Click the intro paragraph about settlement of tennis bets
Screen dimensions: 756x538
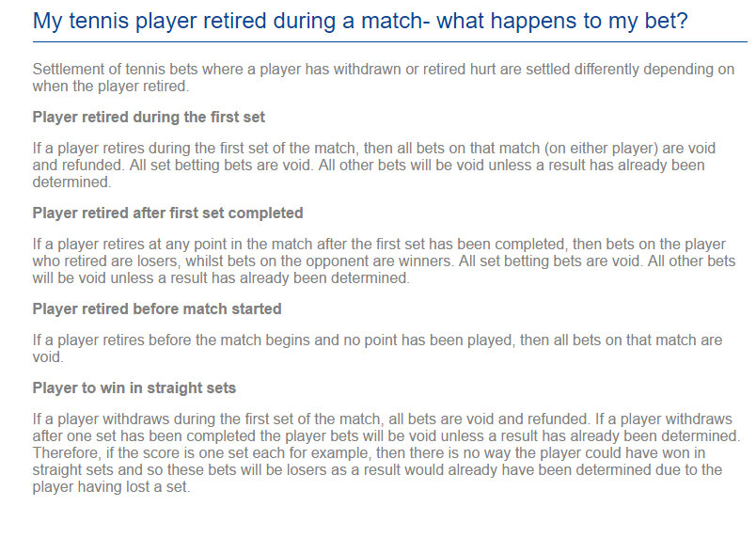click(384, 78)
